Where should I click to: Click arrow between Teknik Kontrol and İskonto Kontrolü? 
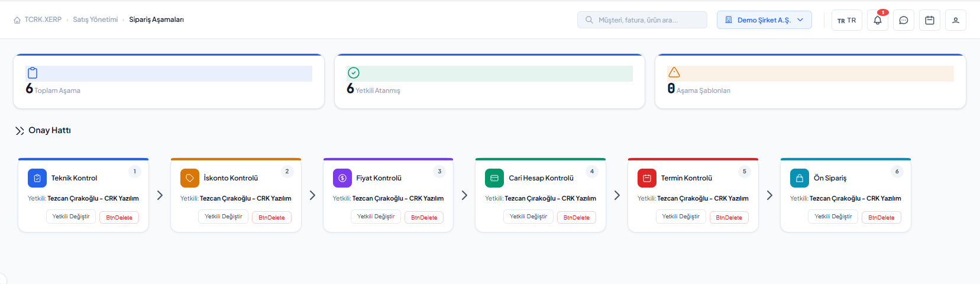[x=160, y=195]
